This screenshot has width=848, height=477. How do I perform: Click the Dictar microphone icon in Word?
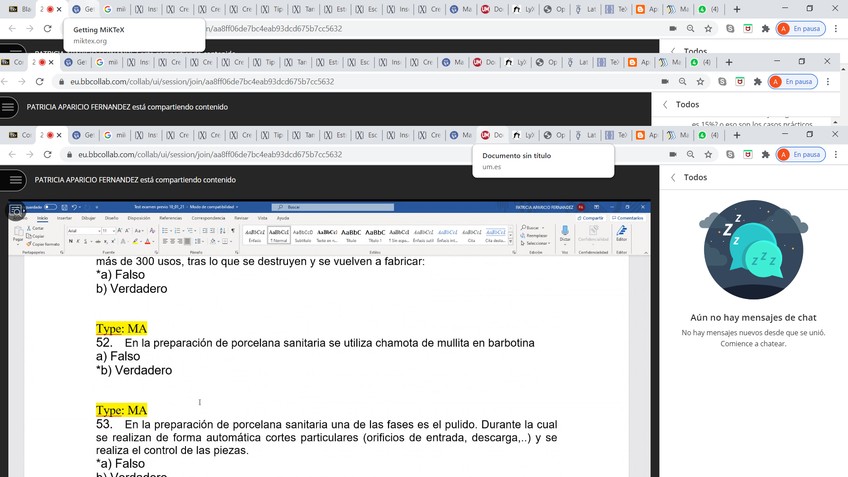[564, 230]
